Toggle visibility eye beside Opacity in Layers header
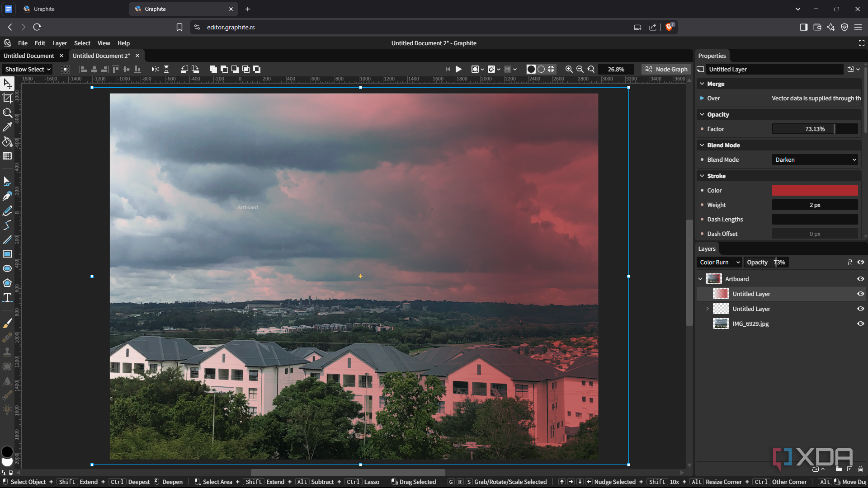The image size is (868, 488). click(861, 262)
